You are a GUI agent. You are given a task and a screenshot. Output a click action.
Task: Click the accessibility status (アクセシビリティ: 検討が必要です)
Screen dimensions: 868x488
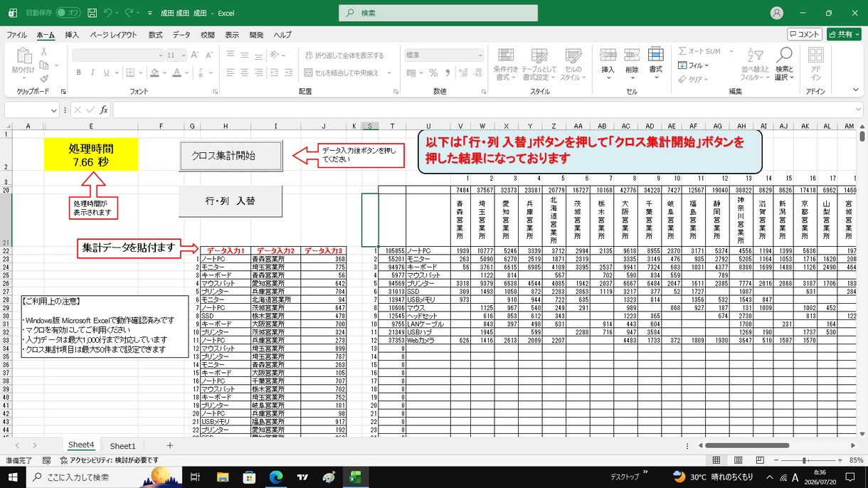(110, 460)
